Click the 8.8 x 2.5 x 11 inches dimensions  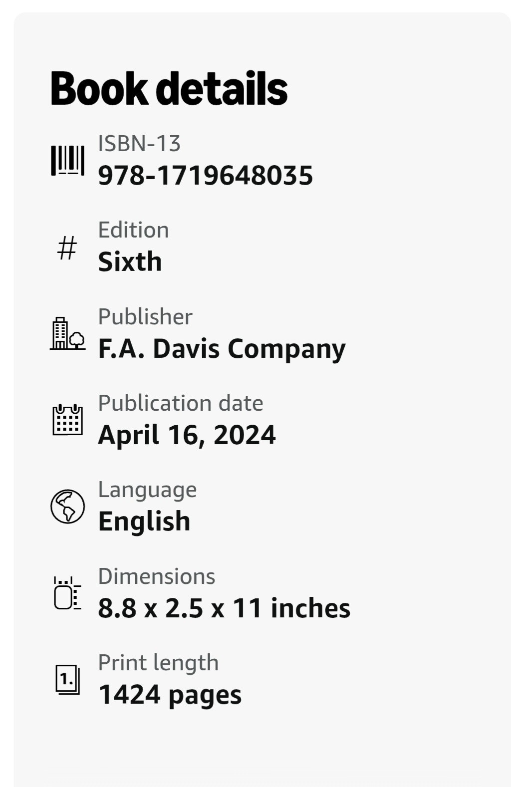pos(224,608)
